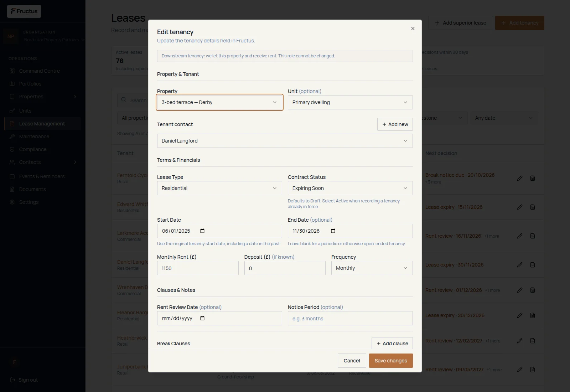Edit the Rent review 09/05/2027 row
Screen dimensions: 570x392
[520, 370]
